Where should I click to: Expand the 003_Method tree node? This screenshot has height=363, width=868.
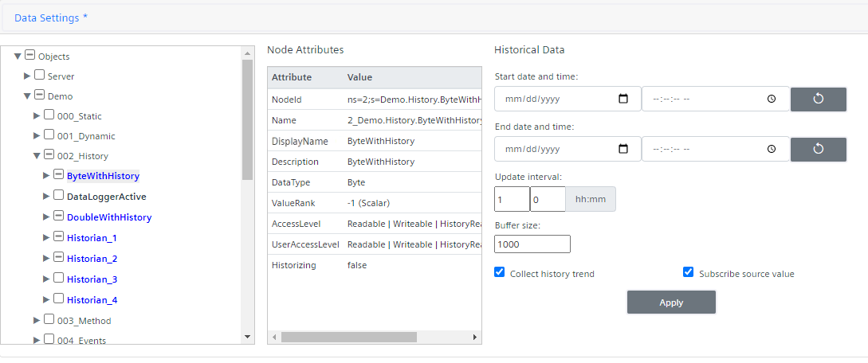click(x=37, y=320)
